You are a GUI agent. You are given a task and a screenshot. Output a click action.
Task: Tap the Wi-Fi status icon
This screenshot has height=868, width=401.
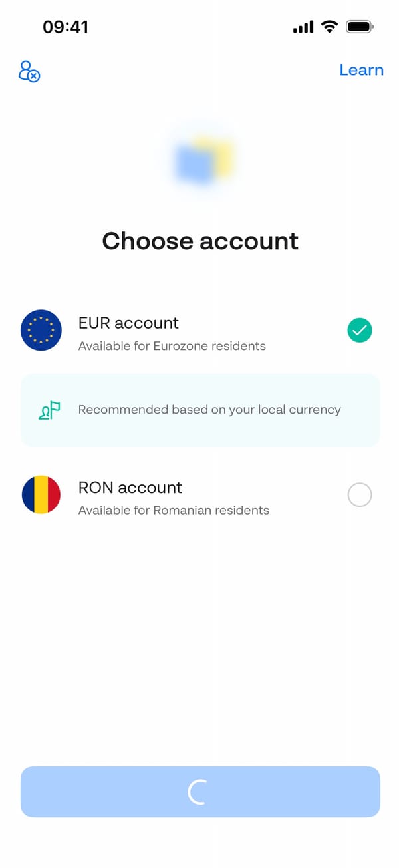click(x=329, y=27)
